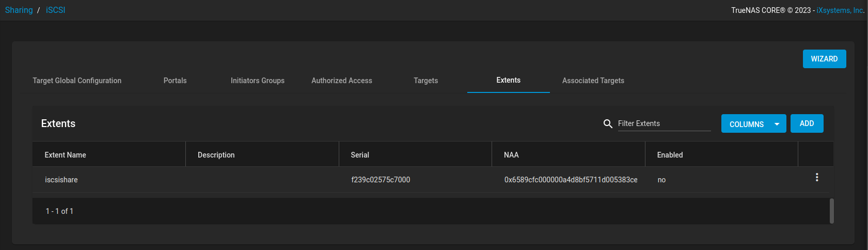Screen dimensions: 868x250
Task: Sort by the Extent Name column header
Action: pyautogui.click(x=66, y=155)
